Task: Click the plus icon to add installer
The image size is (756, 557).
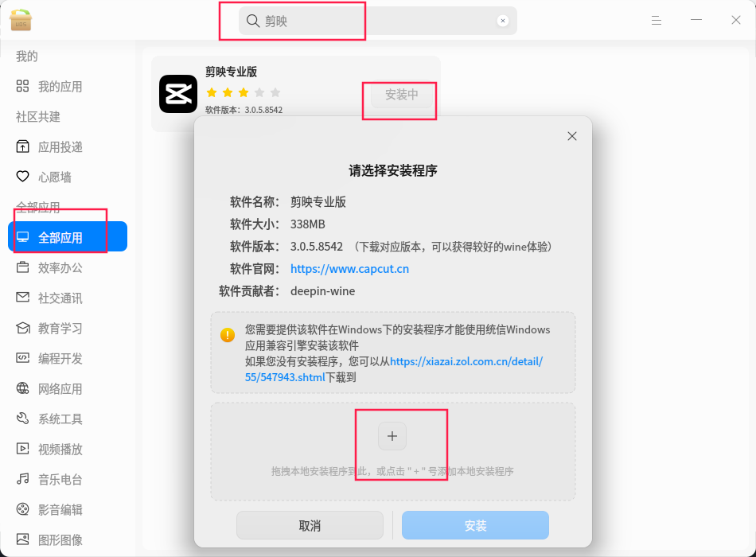Action: pyautogui.click(x=392, y=436)
